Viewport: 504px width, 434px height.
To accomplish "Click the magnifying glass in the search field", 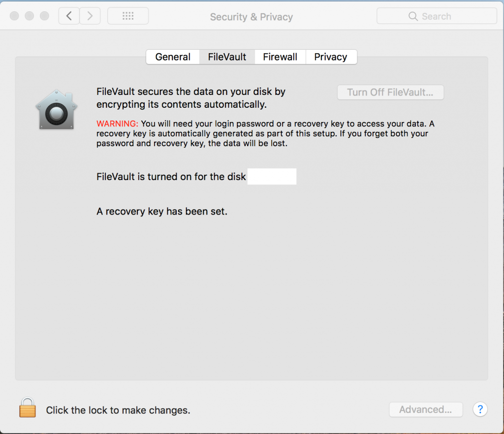I will pos(413,16).
